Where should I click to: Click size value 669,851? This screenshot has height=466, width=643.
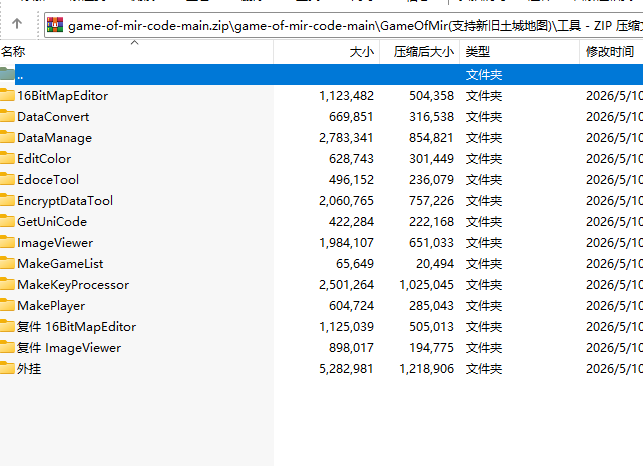[x=351, y=117]
